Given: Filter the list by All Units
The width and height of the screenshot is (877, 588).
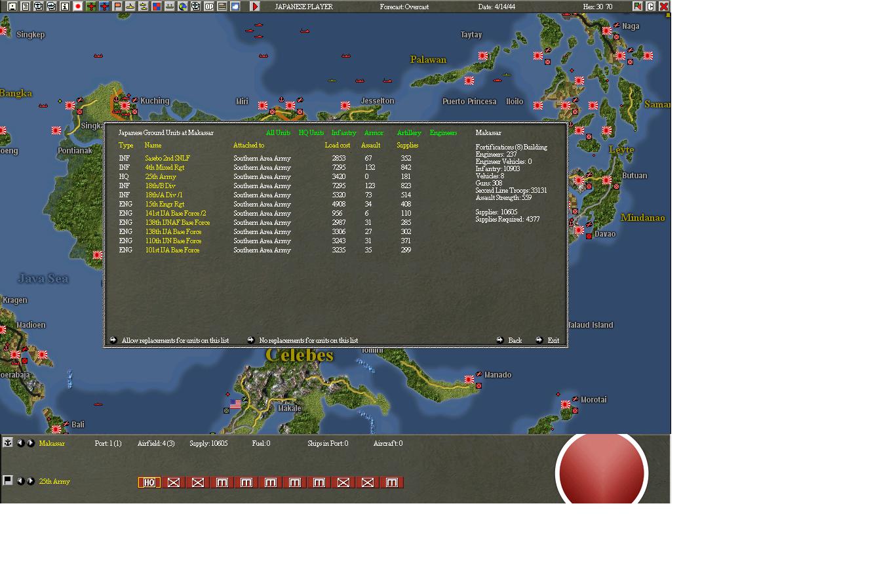Looking at the screenshot, I should [278, 132].
